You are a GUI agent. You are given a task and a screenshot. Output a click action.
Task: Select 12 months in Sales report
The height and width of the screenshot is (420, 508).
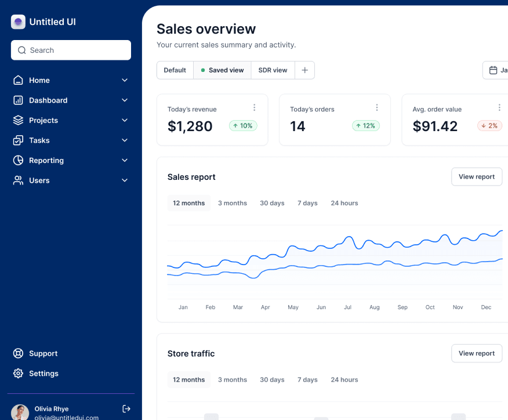[x=189, y=203]
